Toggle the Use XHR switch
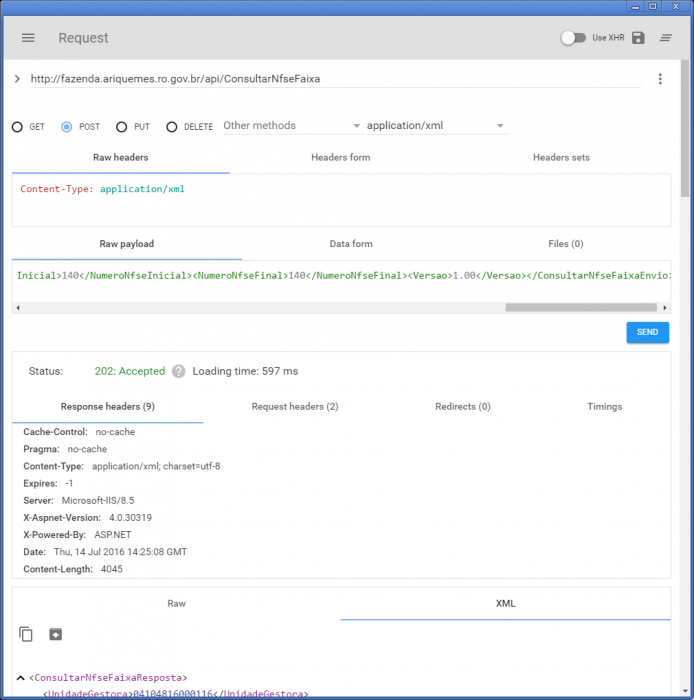The image size is (694, 700). (573, 38)
